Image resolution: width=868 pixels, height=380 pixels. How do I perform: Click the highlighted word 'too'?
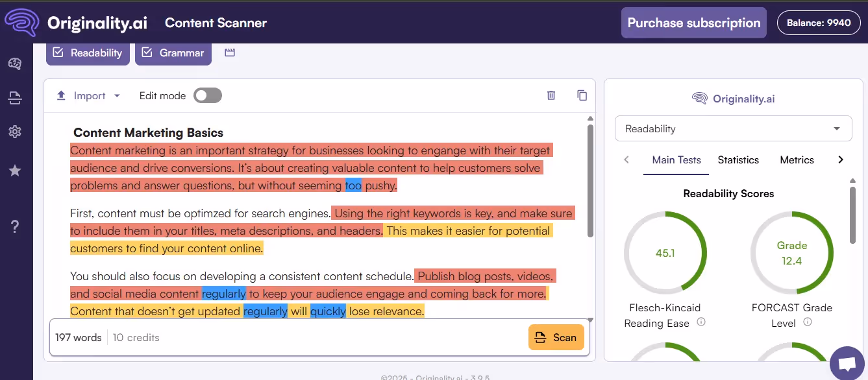coord(353,185)
